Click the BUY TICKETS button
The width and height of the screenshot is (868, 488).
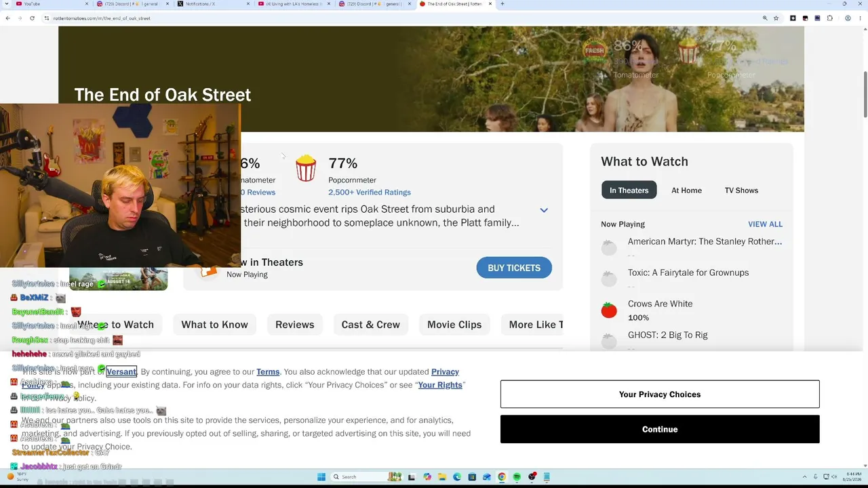(514, 268)
